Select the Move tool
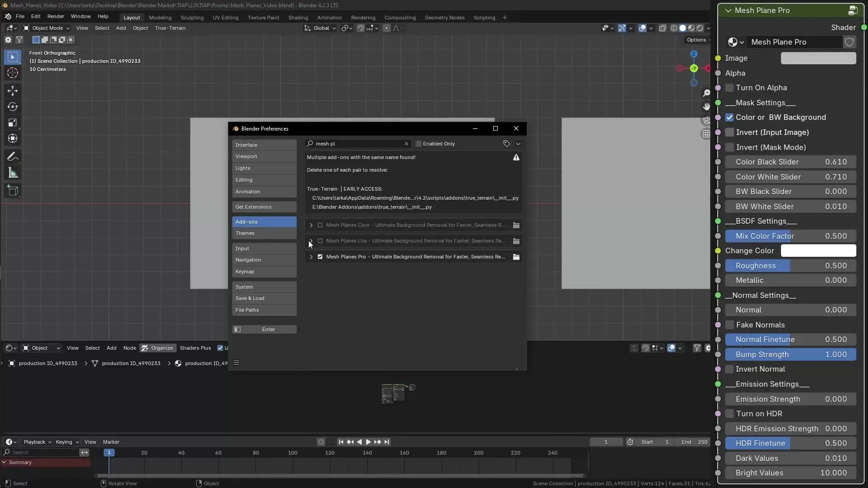This screenshot has height=488, width=868. [13, 91]
